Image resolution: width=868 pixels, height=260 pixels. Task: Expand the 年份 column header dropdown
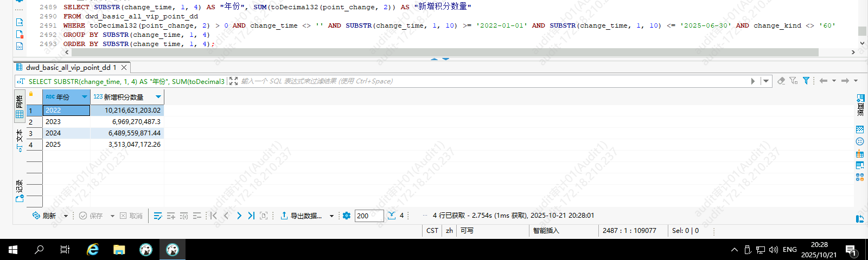(85, 97)
